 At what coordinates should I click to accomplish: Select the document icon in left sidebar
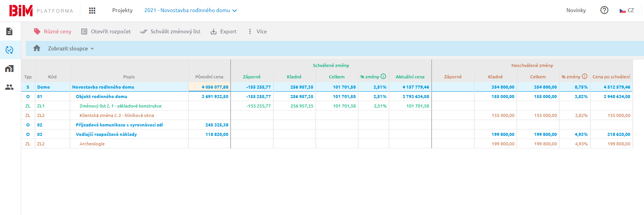[9, 31]
